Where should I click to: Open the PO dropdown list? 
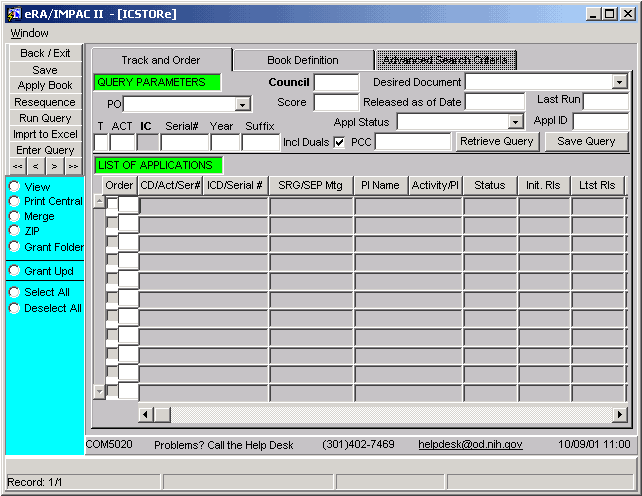(242, 104)
